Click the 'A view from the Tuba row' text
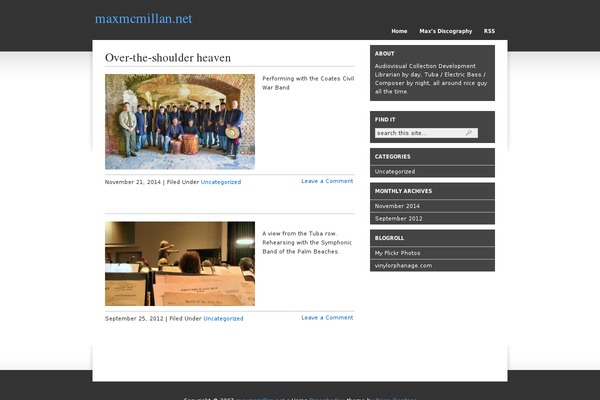Screen dimensions: 600x400 point(300,233)
